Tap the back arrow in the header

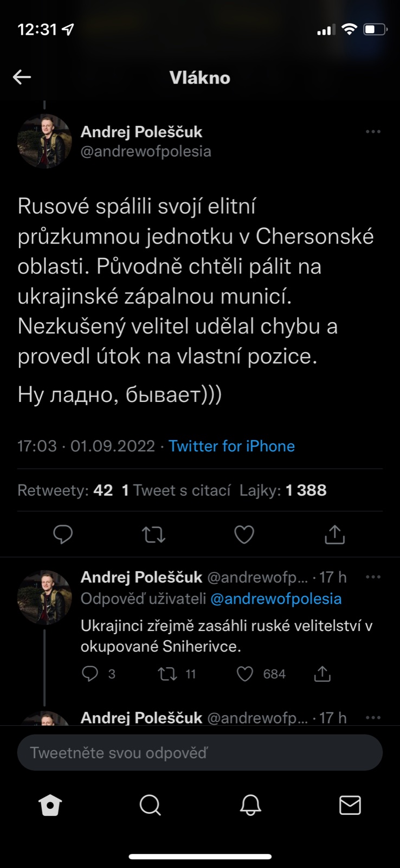point(22,78)
